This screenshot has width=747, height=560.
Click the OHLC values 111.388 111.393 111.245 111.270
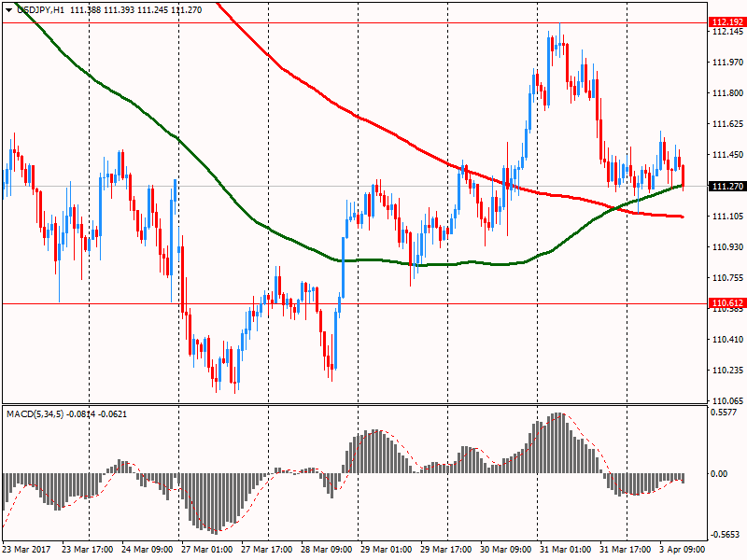tap(135, 10)
